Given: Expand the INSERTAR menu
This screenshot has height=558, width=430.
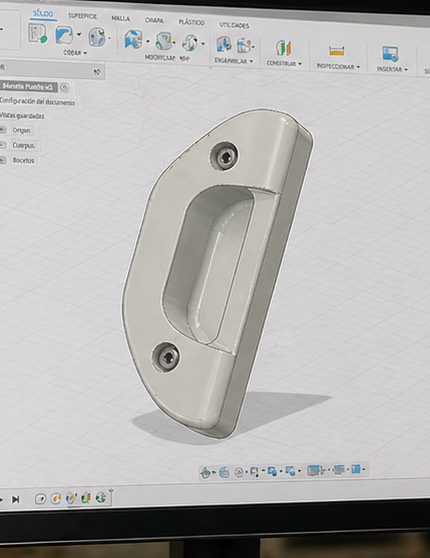Looking at the screenshot, I should click(x=392, y=69).
